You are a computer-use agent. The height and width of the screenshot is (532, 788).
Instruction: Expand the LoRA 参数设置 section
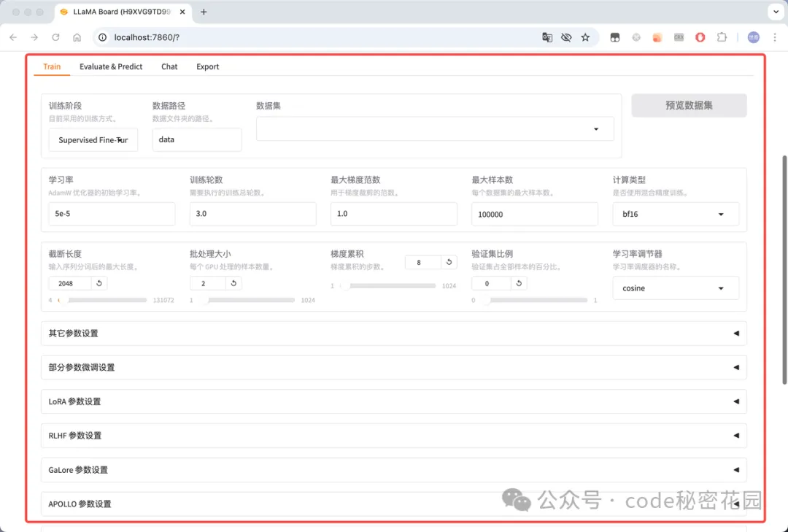[x=393, y=401]
